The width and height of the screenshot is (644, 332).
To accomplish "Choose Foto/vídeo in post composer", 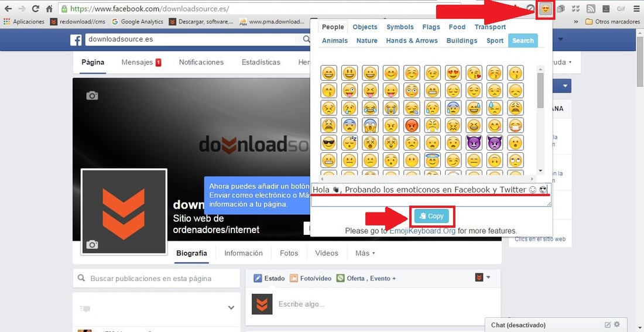I will [310, 278].
